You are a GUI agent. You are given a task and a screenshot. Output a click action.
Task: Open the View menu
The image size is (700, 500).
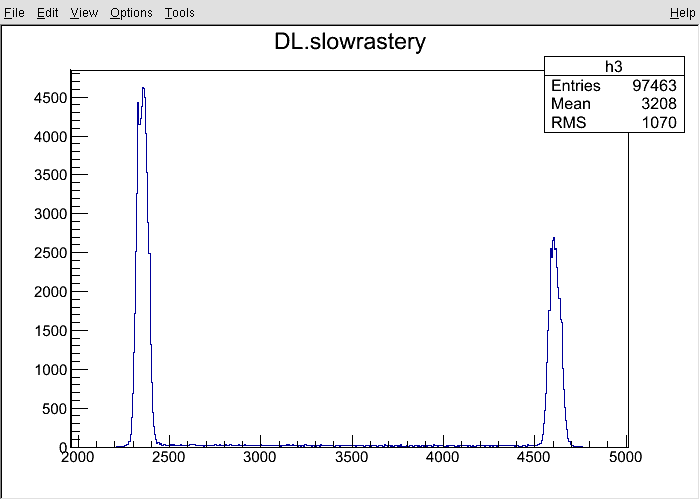(84, 13)
